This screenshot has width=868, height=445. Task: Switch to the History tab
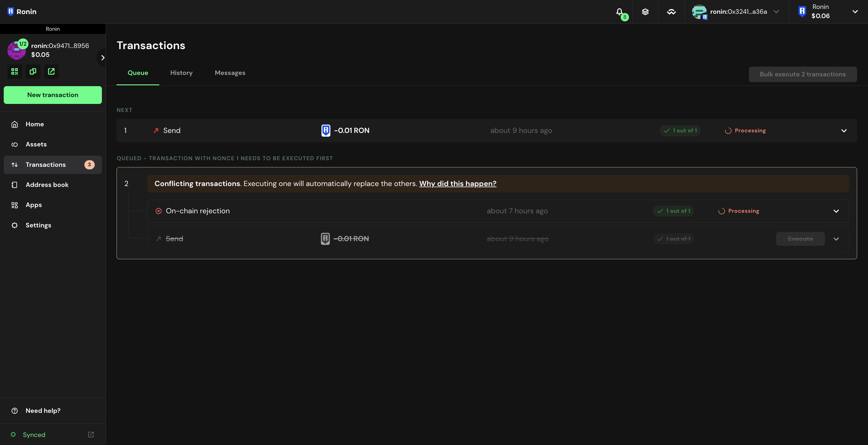pyautogui.click(x=181, y=73)
